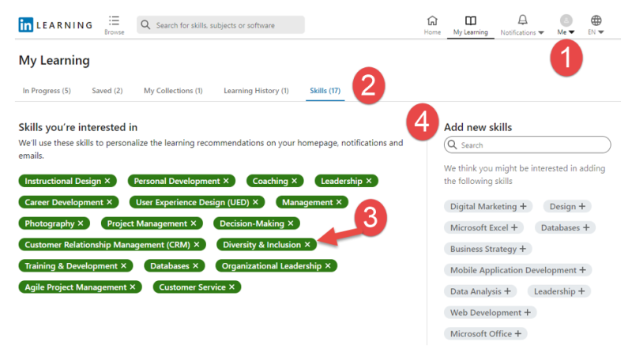Expand the Notifications dropdown arrow
The image size is (632, 364).
541,33
